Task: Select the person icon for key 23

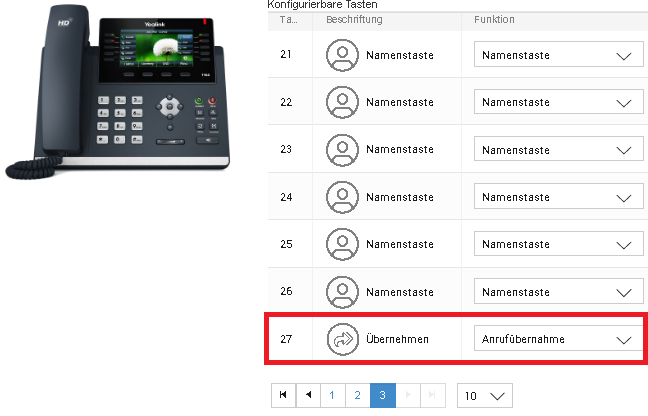Action: point(342,150)
